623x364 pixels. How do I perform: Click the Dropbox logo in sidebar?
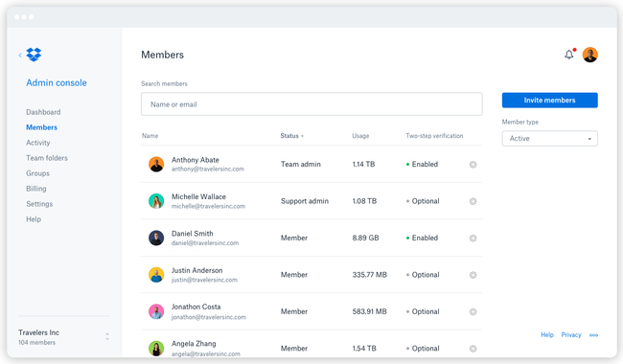[34, 55]
